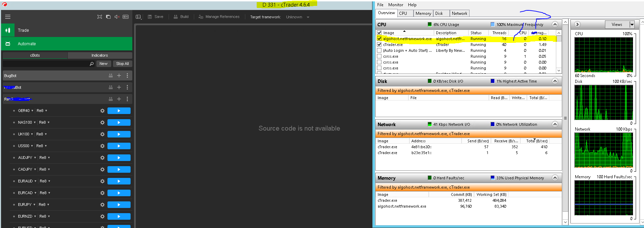
Task: Open the Views dropdown arrow in Resource Monitor
Action: (632, 25)
